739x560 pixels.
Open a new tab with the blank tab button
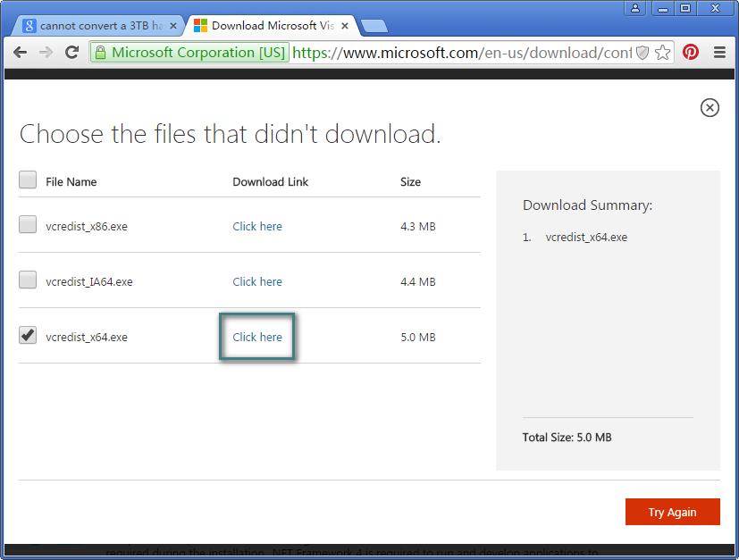[x=375, y=27]
